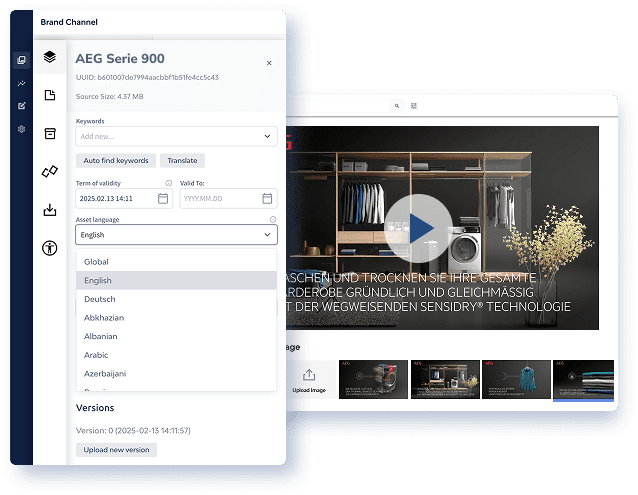The height and width of the screenshot is (495, 638).
Task: Open the accessibility person panel icon
Action: 50,248
